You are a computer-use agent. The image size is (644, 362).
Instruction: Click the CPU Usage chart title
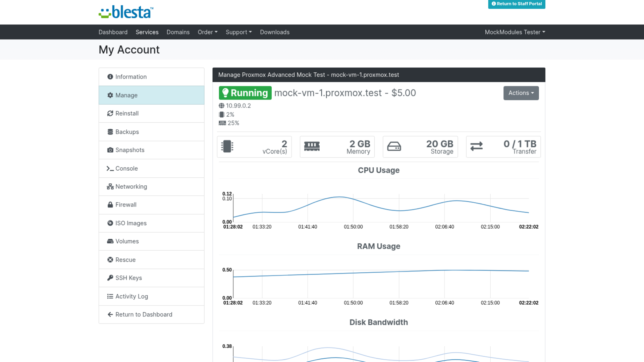click(379, 170)
